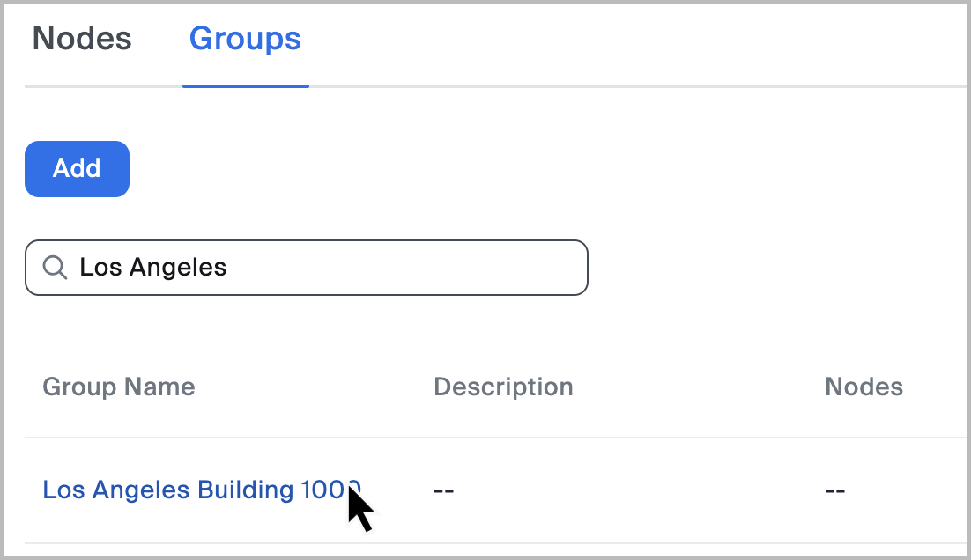
Task: Click the word "Angeles" in the search field
Action: pos(177,268)
